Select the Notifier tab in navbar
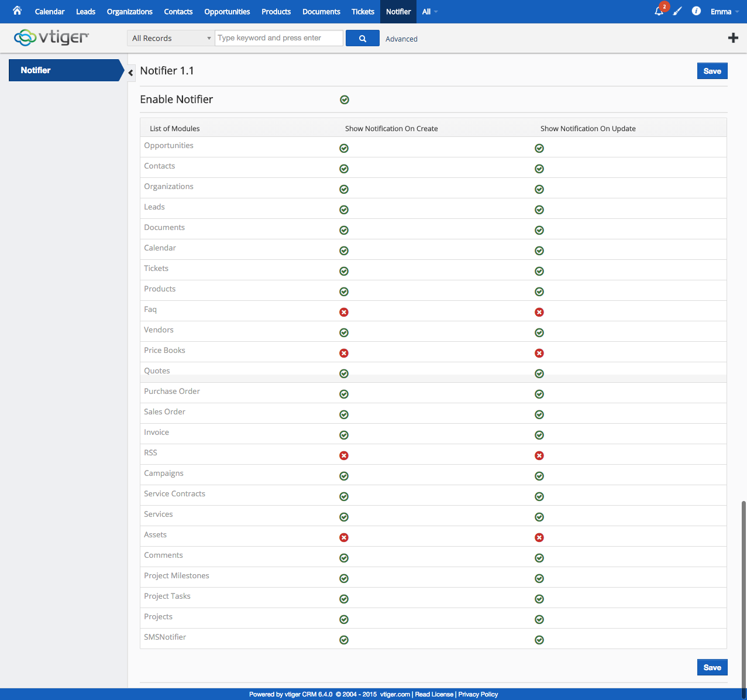 [398, 12]
